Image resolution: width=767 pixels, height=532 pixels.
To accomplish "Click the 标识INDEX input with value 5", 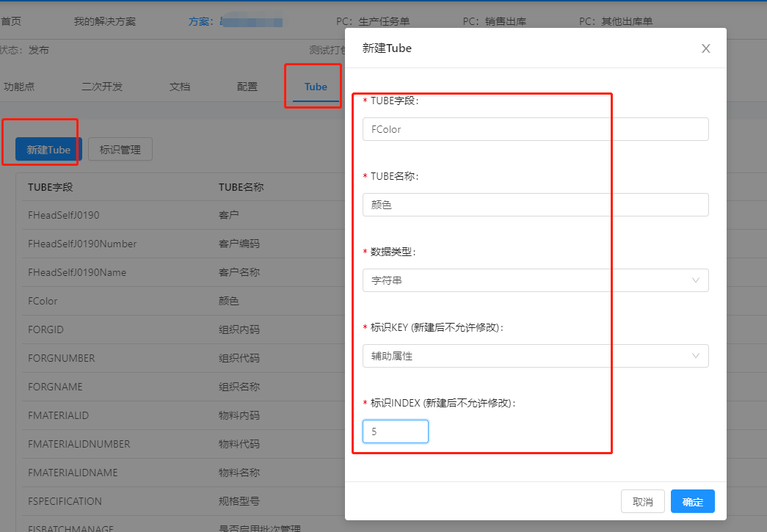I will [395, 431].
